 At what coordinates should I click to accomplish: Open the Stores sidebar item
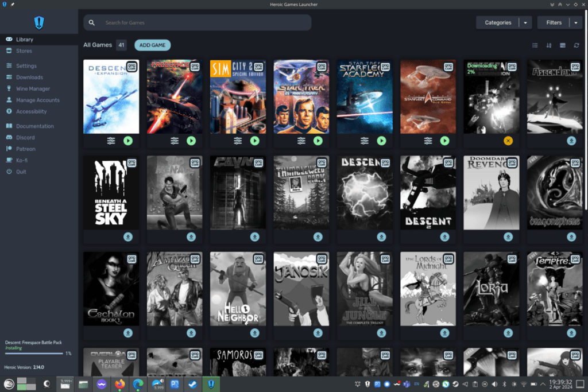tap(24, 51)
